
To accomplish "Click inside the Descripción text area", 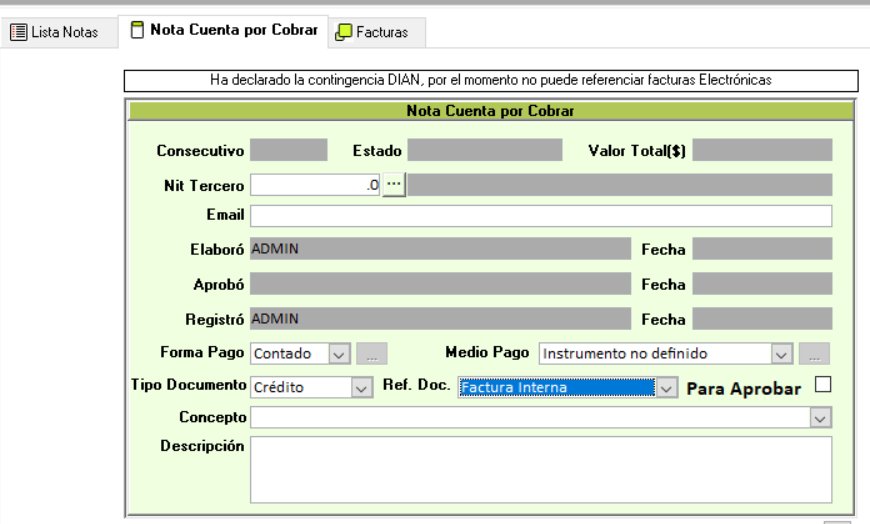I will click(x=540, y=468).
